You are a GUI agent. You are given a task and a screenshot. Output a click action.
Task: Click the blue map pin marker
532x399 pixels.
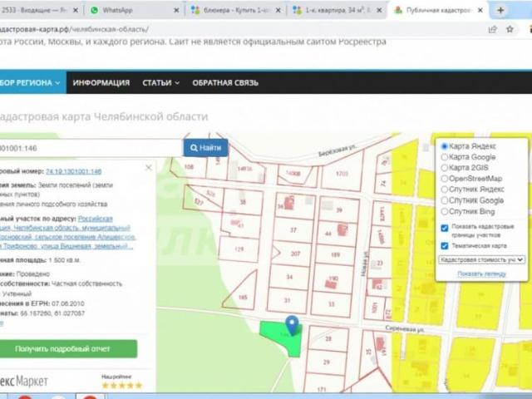coord(291,323)
